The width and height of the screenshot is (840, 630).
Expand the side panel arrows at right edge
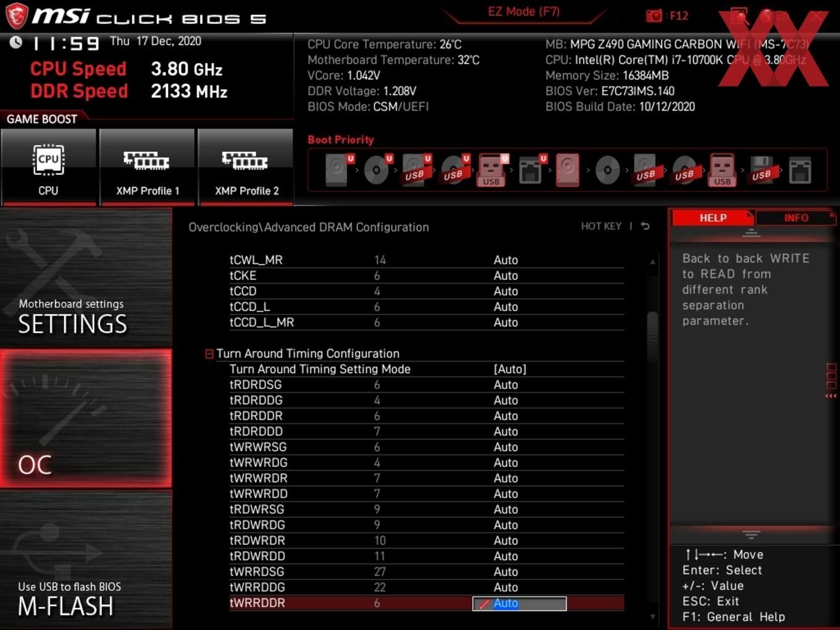tap(831, 396)
